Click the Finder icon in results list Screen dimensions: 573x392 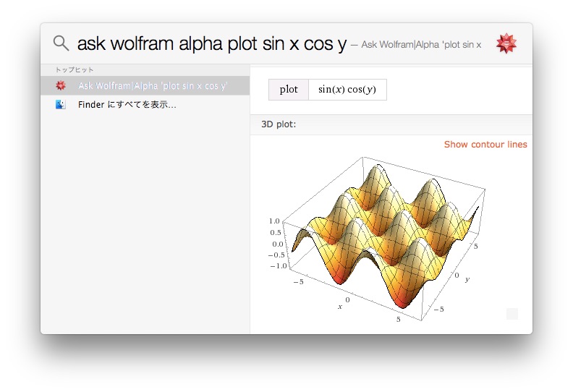tap(61, 104)
